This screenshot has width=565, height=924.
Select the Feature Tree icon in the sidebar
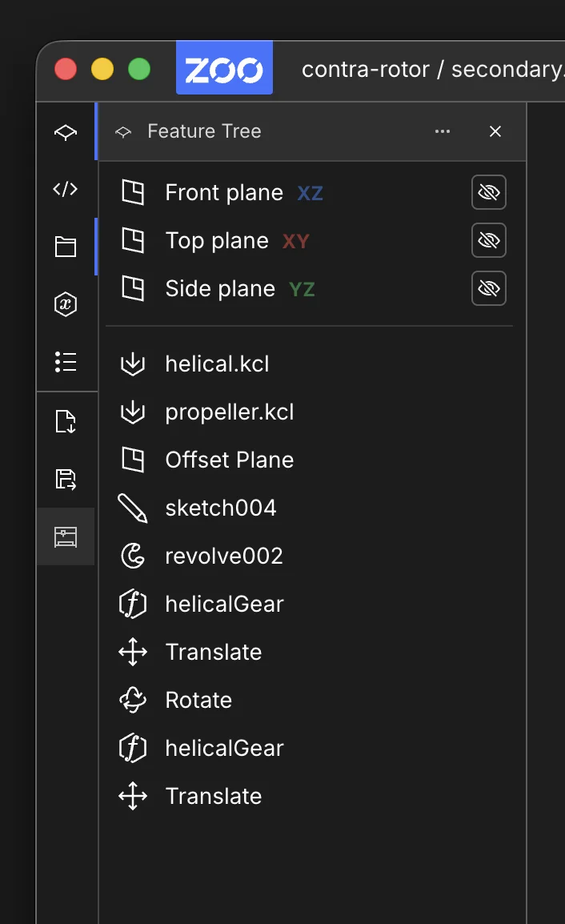(67, 131)
